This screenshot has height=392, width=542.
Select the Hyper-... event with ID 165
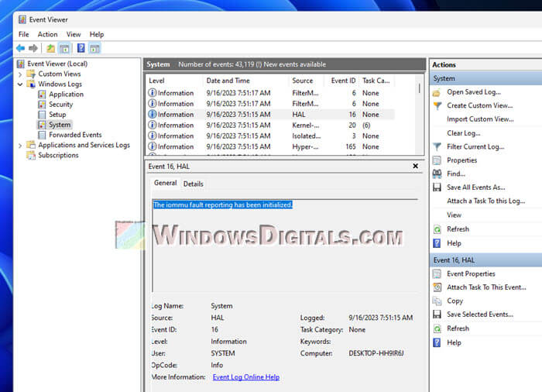tap(269, 146)
